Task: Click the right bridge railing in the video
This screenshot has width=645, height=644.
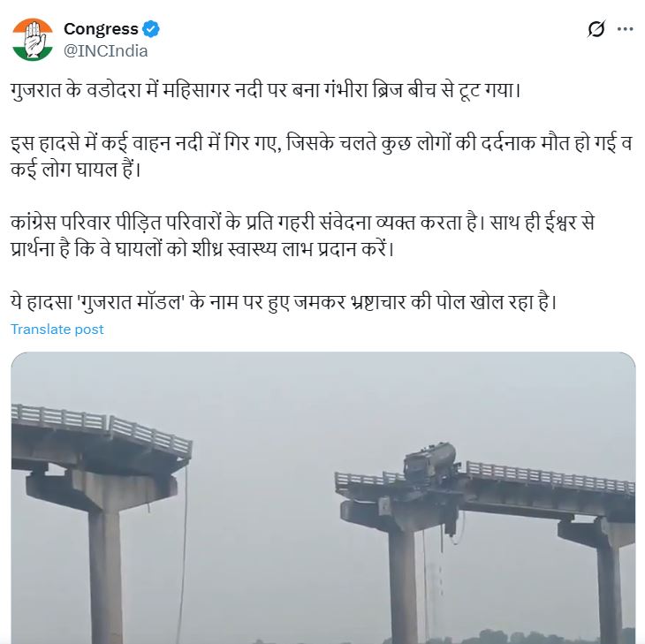Action: tap(550, 477)
